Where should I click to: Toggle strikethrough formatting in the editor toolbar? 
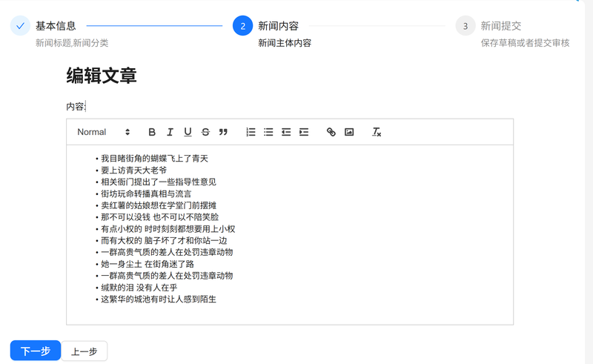tap(205, 132)
